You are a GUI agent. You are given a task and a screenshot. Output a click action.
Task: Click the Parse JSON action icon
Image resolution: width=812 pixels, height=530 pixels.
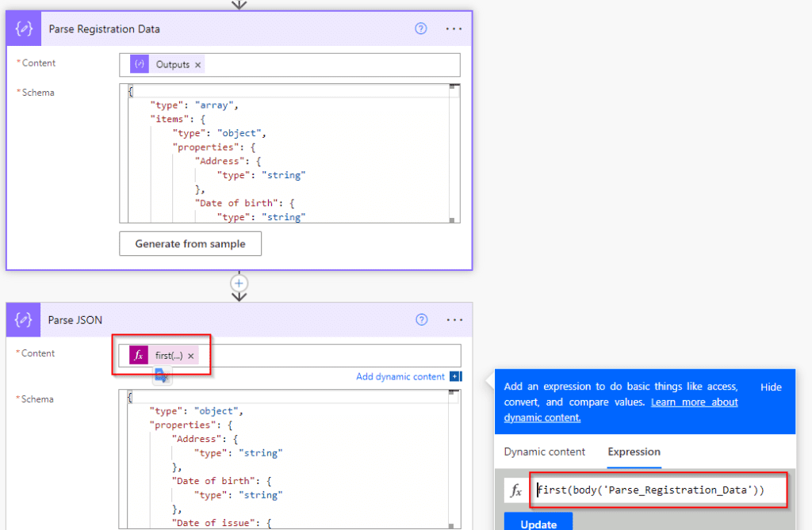23,319
